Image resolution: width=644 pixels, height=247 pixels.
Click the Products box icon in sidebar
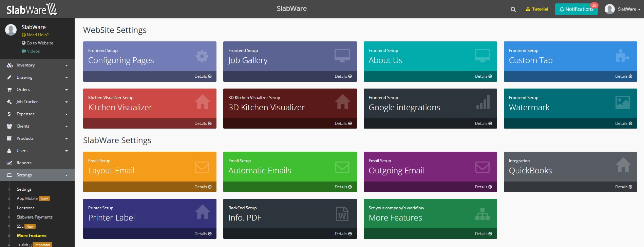pyautogui.click(x=9, y=138)
